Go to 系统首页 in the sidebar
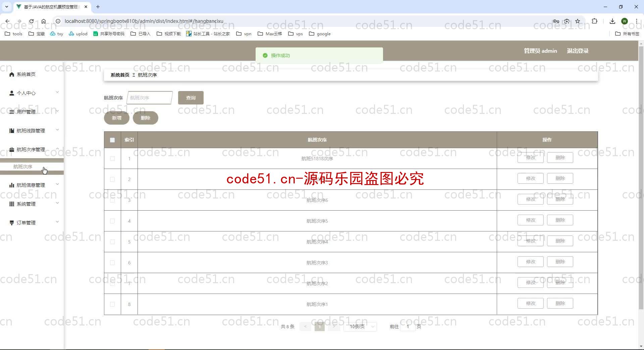Screen dimensions: 644x350 pos(26,74)
